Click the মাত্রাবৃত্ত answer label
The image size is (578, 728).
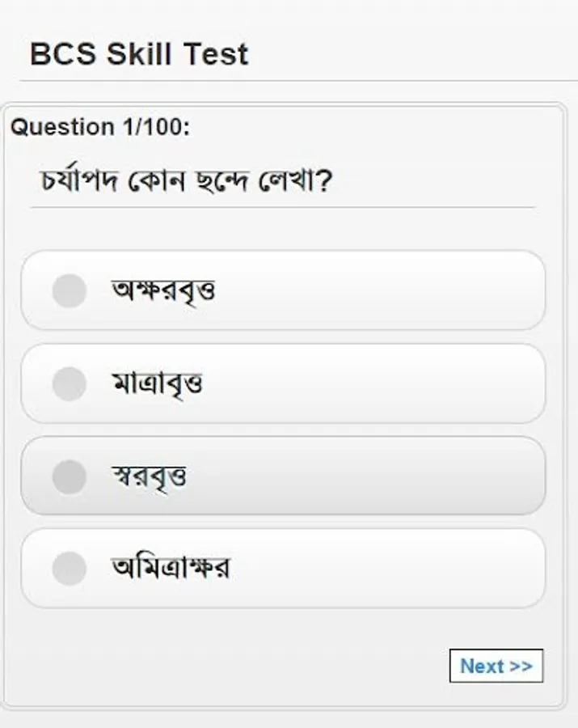tap(158, 383)
